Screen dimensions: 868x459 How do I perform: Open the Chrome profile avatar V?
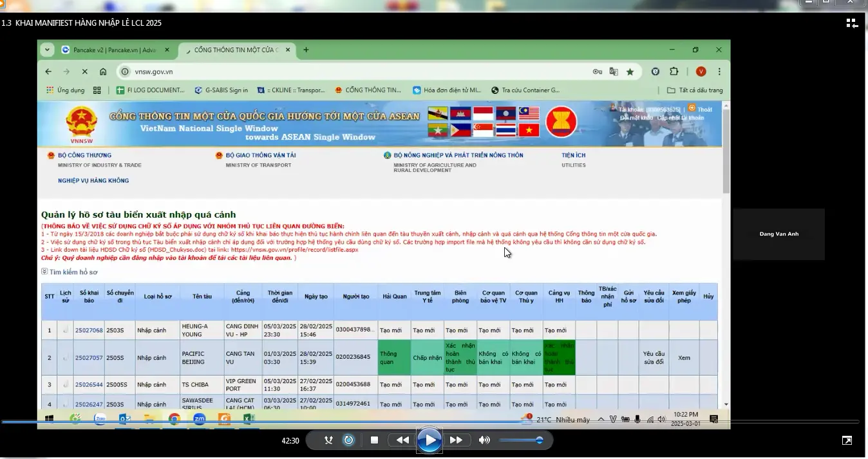701,71
